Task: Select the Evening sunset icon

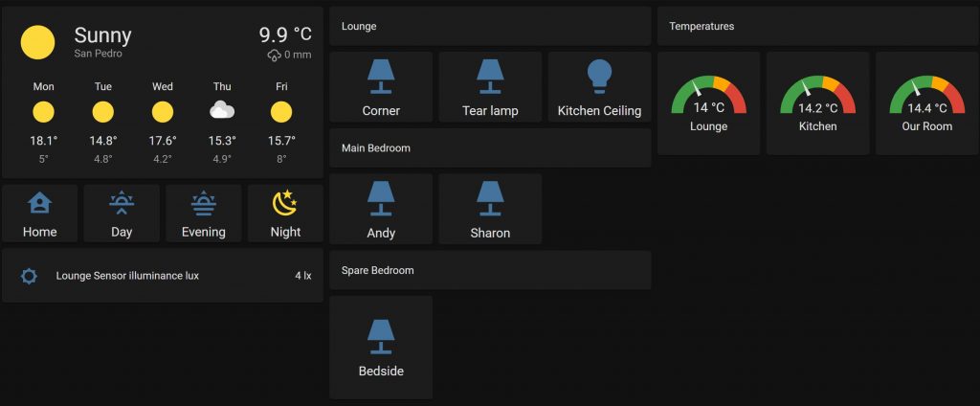Action: pos(203,203)
